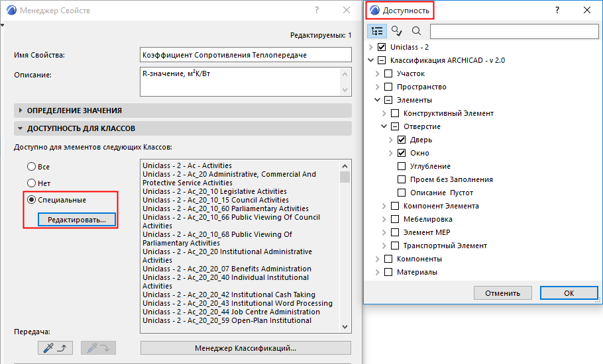
Task: Toggle the Элементы checkbox
Action: pyautogui.click(x=388, y=100)
